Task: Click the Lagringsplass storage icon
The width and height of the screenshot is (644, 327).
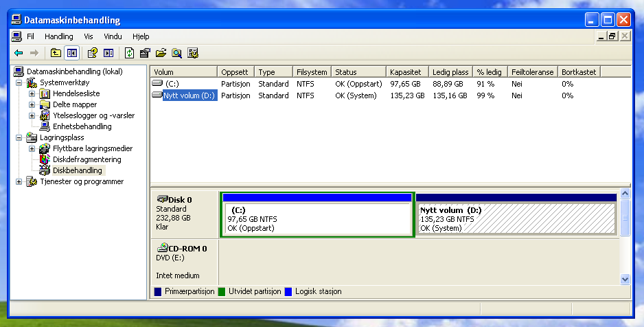Action: tap(32, 137)
